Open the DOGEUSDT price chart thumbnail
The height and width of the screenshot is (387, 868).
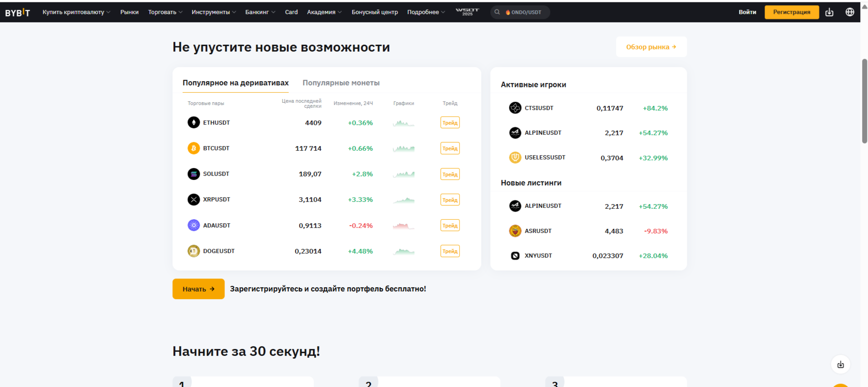pos(403,251)
